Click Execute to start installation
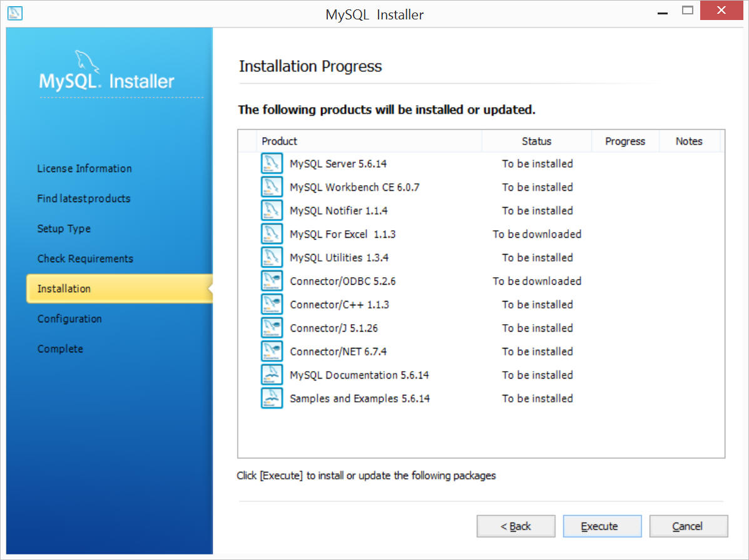 pos(602,526)
